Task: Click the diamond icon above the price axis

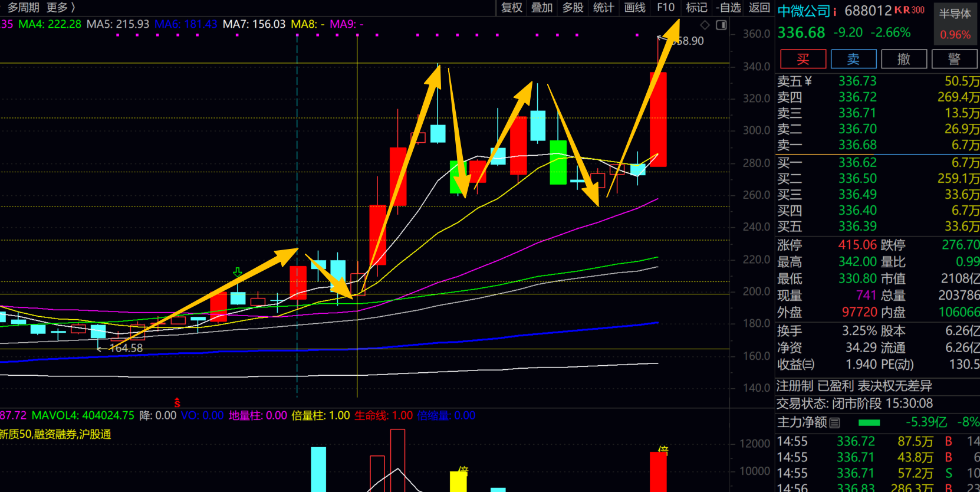Action: tap(705, 25)
